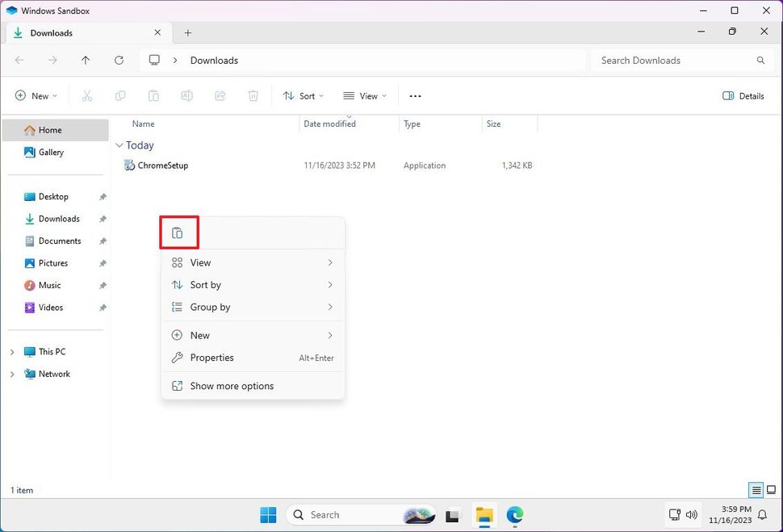Open Microsoft Edge from the taskbar
The width and height of the screenshot is (783, 532).
click(x=515, y=515)
